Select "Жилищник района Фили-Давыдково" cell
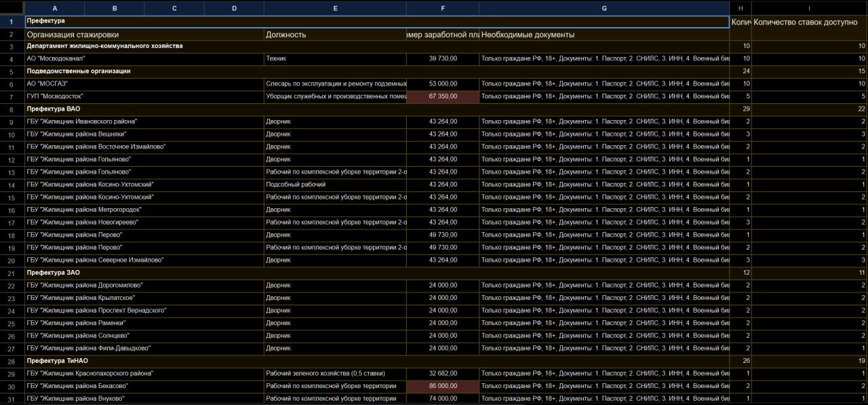The width and height of the screenshot is (868, 405). [x=144, y=348]
